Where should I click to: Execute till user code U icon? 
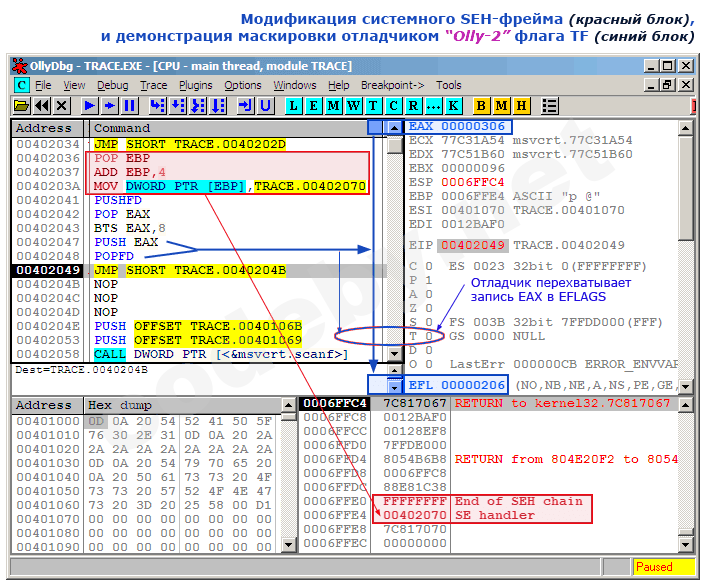coord(266,106)
